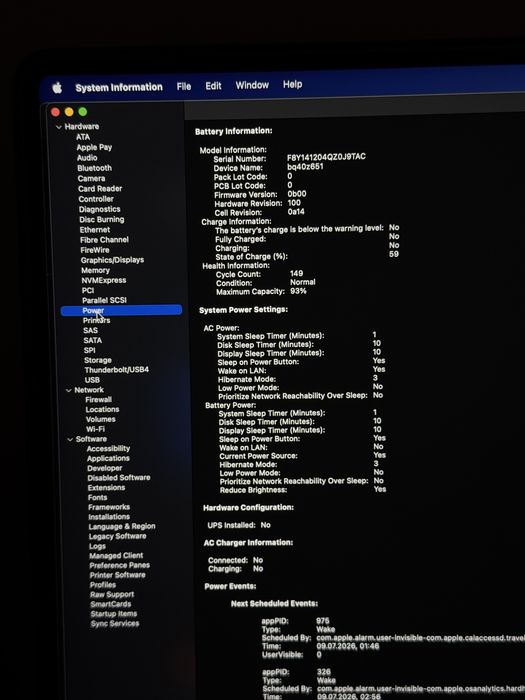Select Fibre Channel in the sidebar
This screenshot has width=525, height=700.
(104, 240)
